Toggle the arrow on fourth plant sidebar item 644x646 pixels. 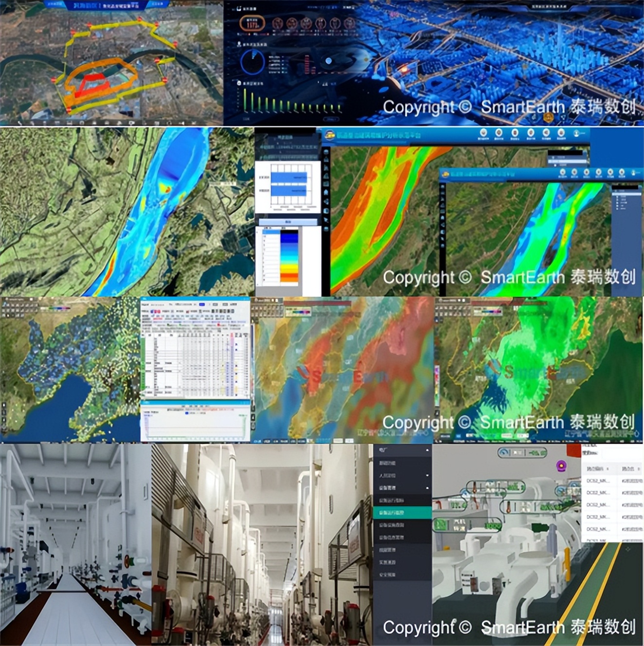tap(428, 487)
